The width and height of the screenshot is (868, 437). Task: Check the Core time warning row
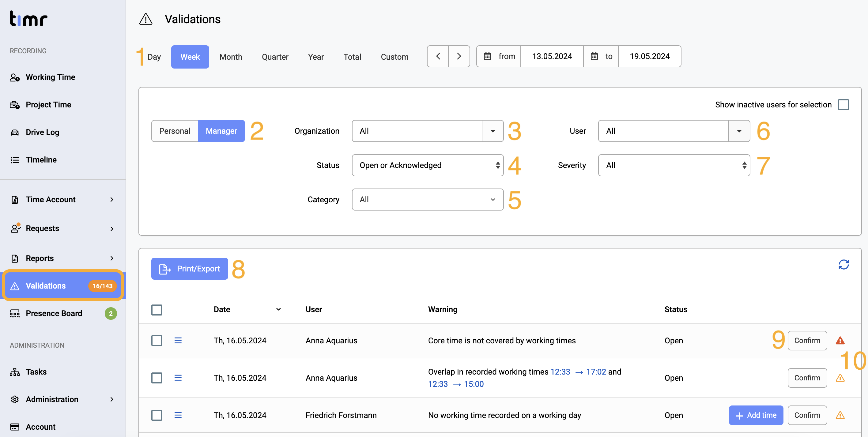[x=157, y=340]
